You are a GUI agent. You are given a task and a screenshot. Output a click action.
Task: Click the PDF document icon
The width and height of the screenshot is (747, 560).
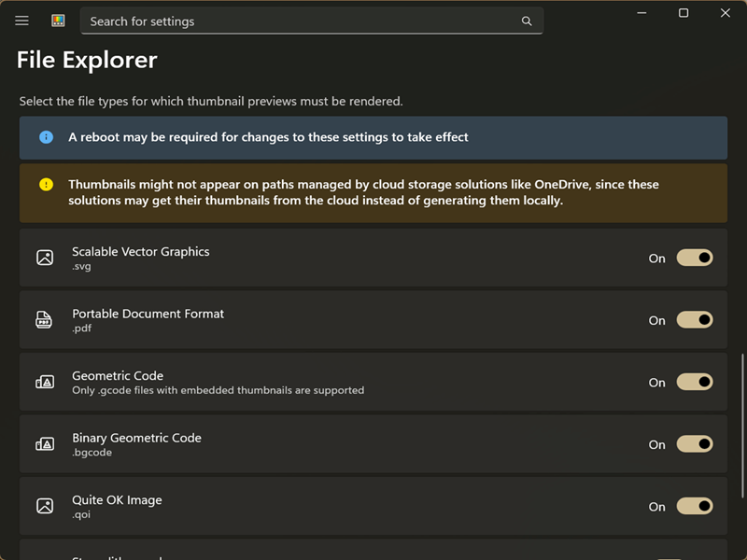(x=45, y=320)
